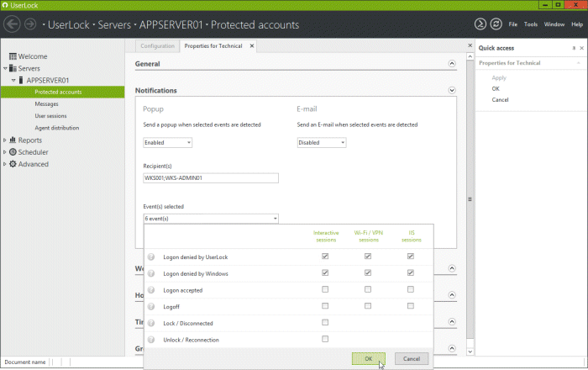Uncheck Logon denied by UserLock IIS sessions
The width and height of the screenshot is (588, 370).
click(411, 256)
